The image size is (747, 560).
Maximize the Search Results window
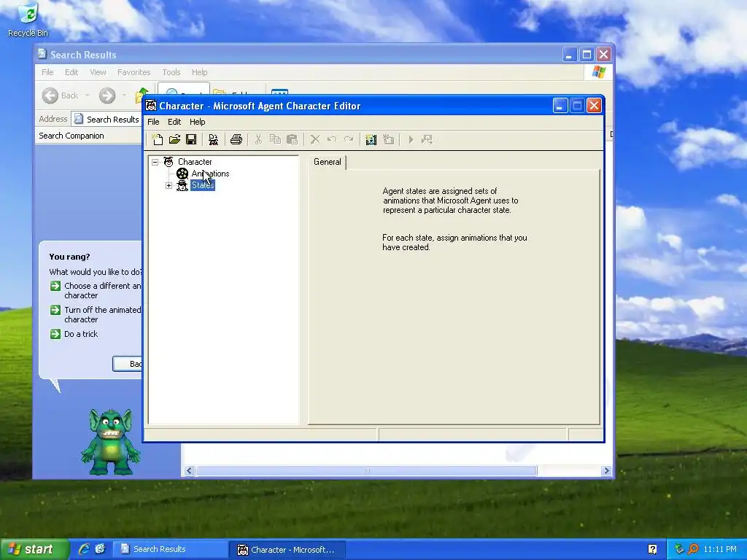(587, 55)
